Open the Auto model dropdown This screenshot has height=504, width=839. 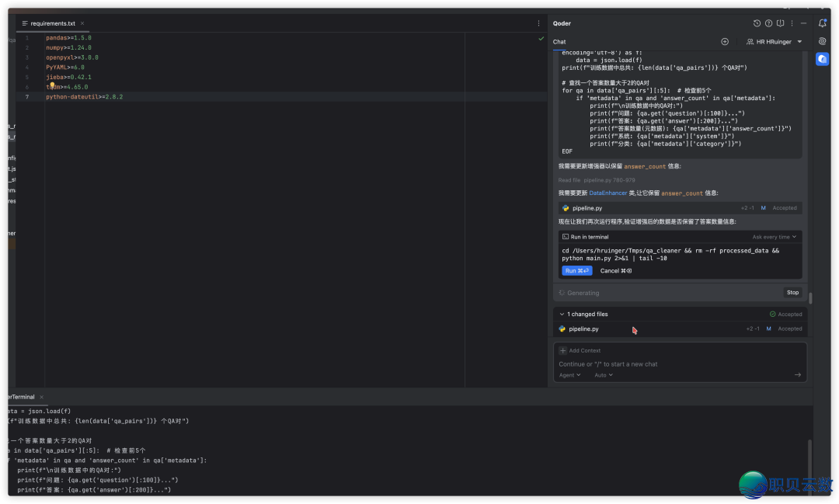point(604,375)
